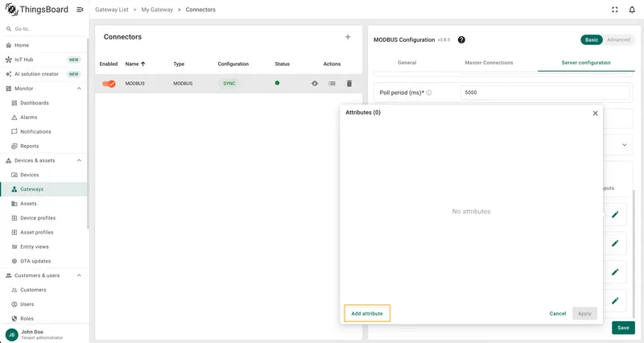Open Roles page
This screenshot has height=343, width=644.
(x=43, y=318)
